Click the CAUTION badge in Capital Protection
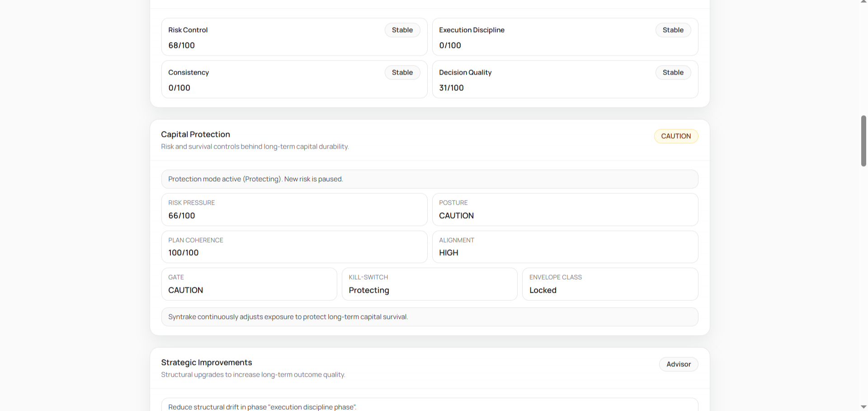The height and width of the screenshot is (411, 868). point(676,136)
